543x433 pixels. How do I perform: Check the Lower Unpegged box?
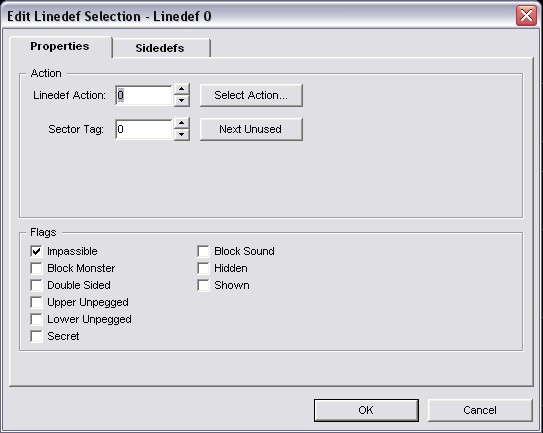click(x=36, y=319)
